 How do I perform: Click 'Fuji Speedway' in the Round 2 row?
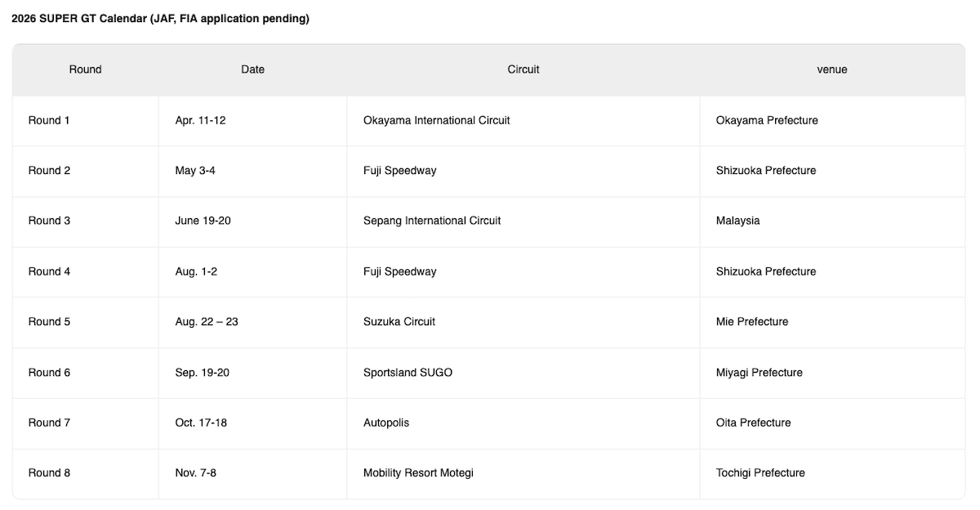[523, 171]
